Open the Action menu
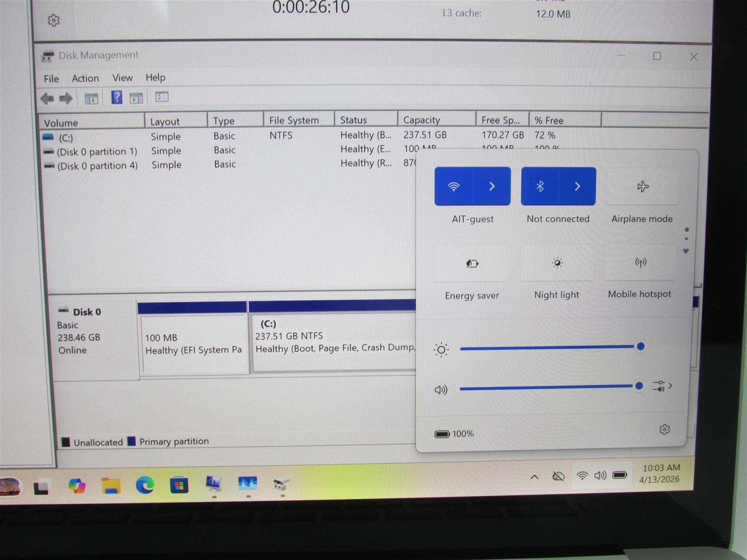Screen dimensions: 747x560 pyautogui.click(x=85, y=78)
